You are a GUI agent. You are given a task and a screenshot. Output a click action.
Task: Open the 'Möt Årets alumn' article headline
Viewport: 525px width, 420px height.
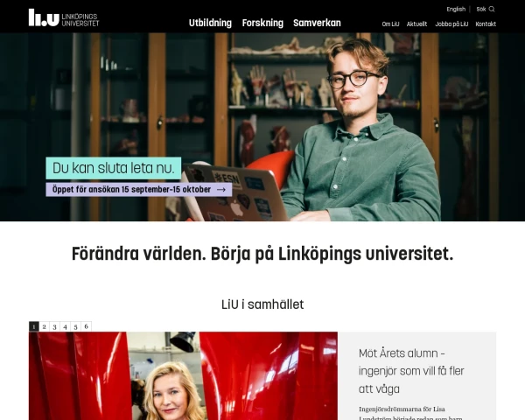point(411,371)
